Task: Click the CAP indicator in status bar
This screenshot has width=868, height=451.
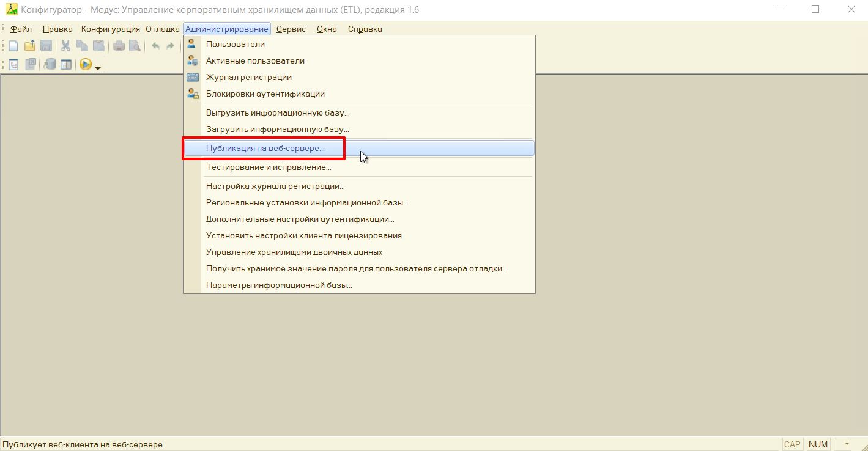Action: (792, 444)
